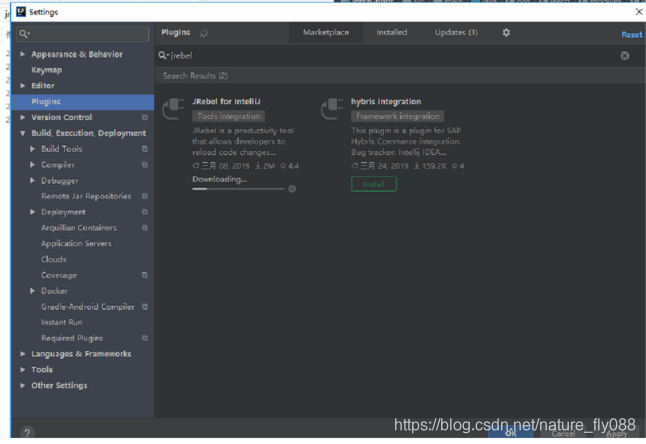Click the Apply button
646x444 pixels.
pos(616,433)
